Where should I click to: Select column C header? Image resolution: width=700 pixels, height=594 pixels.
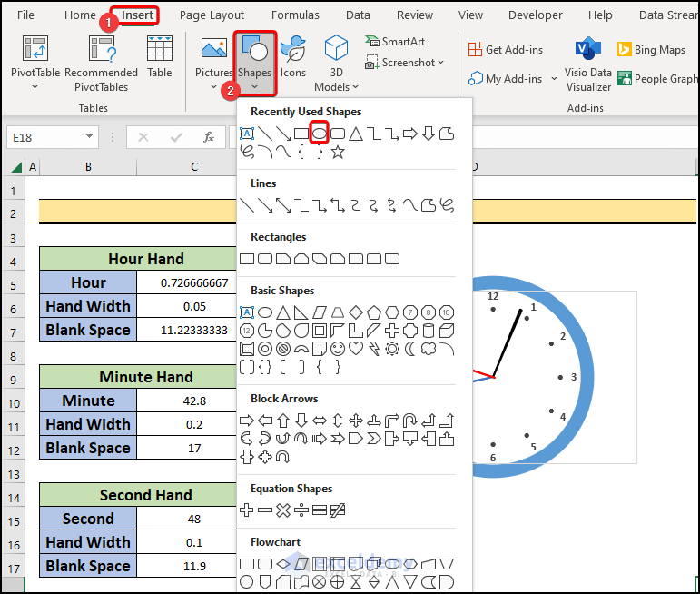193,167
